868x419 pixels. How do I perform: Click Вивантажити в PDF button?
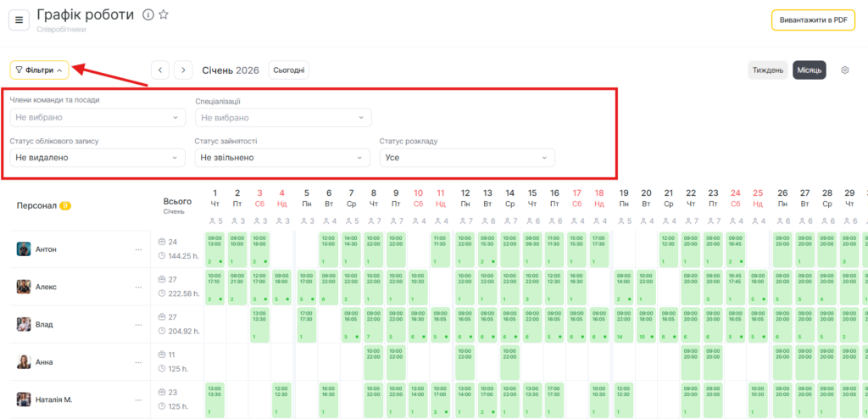click(x=812, y=20)
